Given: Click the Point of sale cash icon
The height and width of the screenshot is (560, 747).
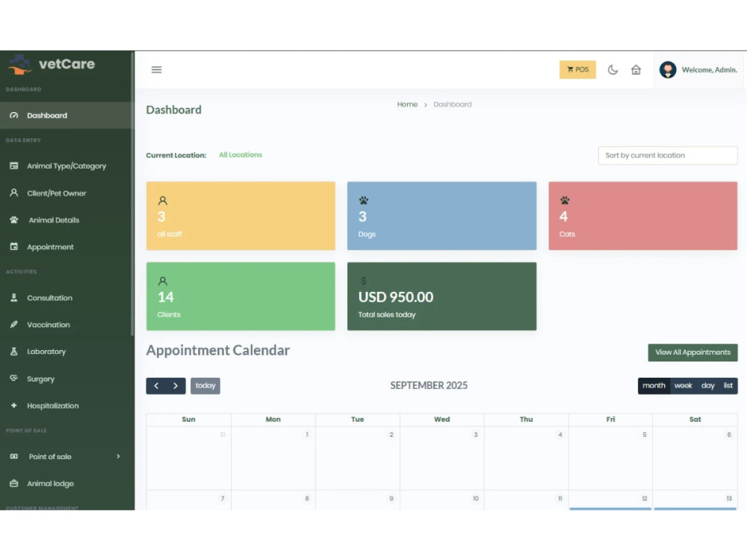Looking at the screenshot, I should tap(13, 456).
